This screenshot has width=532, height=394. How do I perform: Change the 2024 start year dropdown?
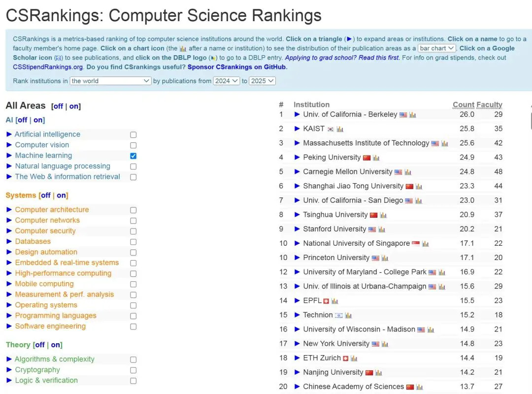(x=226, y=81)
